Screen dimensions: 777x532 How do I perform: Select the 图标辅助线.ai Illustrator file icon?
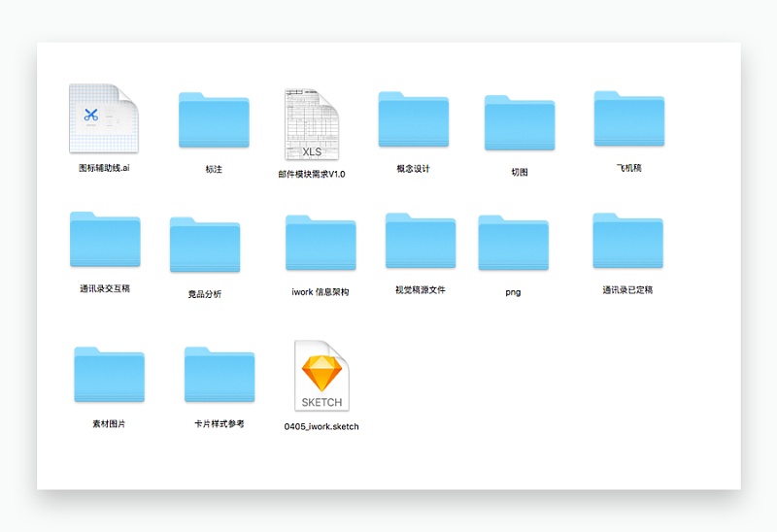click(x=104, y=118)
